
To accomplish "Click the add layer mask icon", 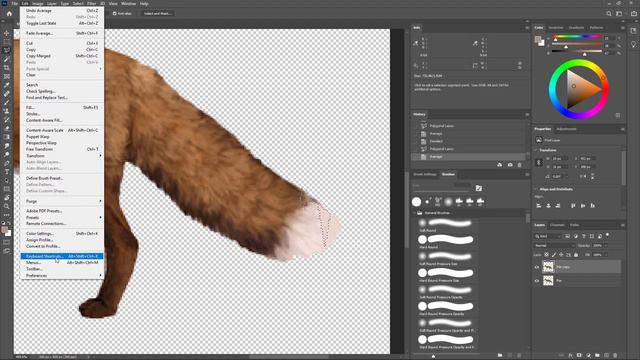I will pyautogui.click(x=579, y=356).
